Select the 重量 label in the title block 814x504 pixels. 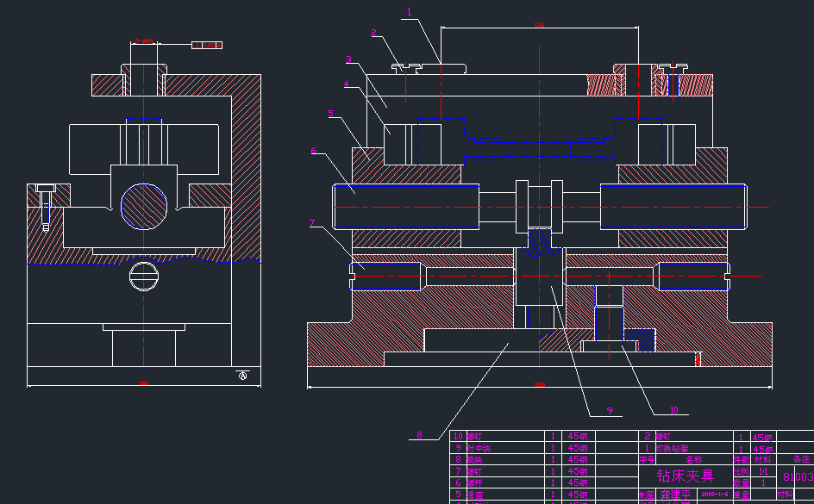[741, 495]
